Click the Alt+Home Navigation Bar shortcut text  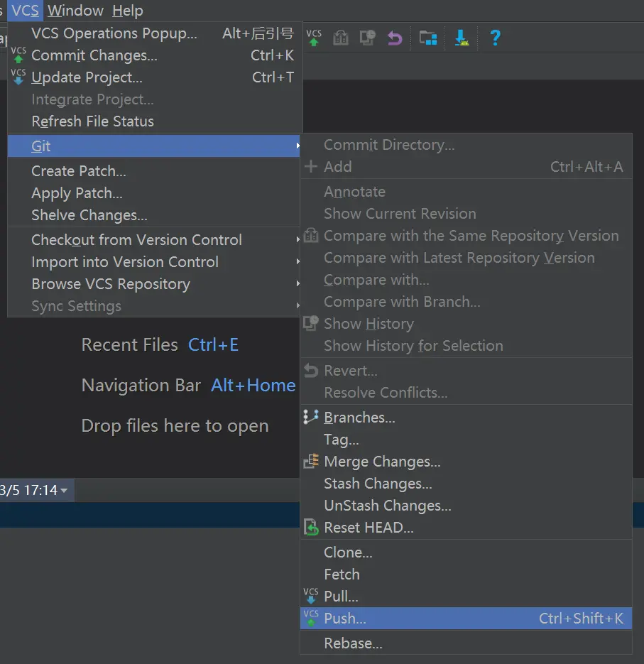[x=253, y=386]
